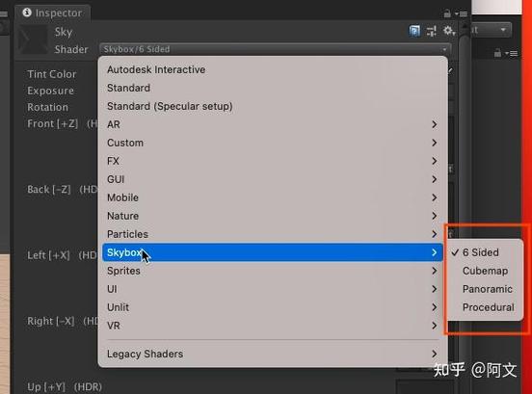Expand the Custom shader submenu
532x394 pixels.
pyautogui.click(x=273, y=143)
